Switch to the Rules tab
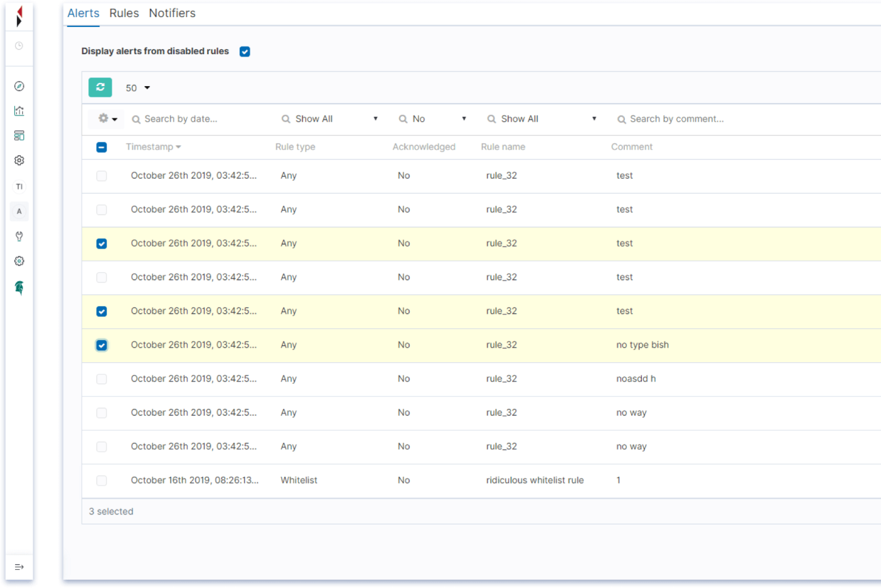Screen dimensions: 881x588 coord(124,13)
